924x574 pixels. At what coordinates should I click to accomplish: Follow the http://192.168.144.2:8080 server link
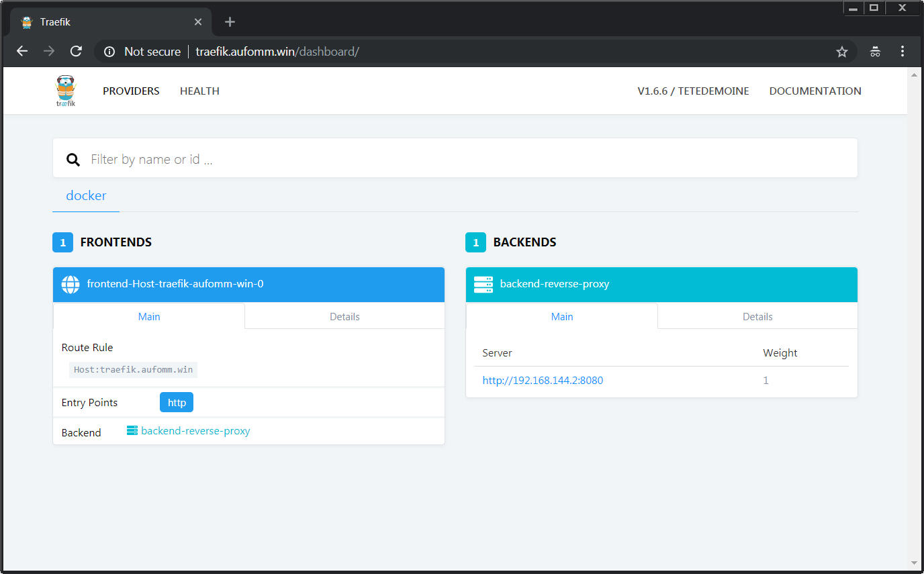tap(543, 381)
